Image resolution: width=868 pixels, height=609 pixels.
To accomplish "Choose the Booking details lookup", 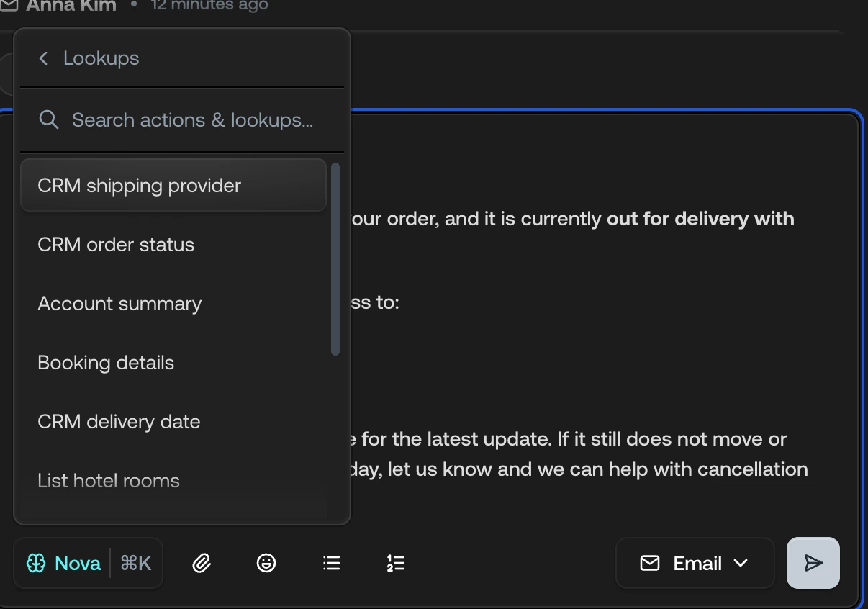I will 173,363.
